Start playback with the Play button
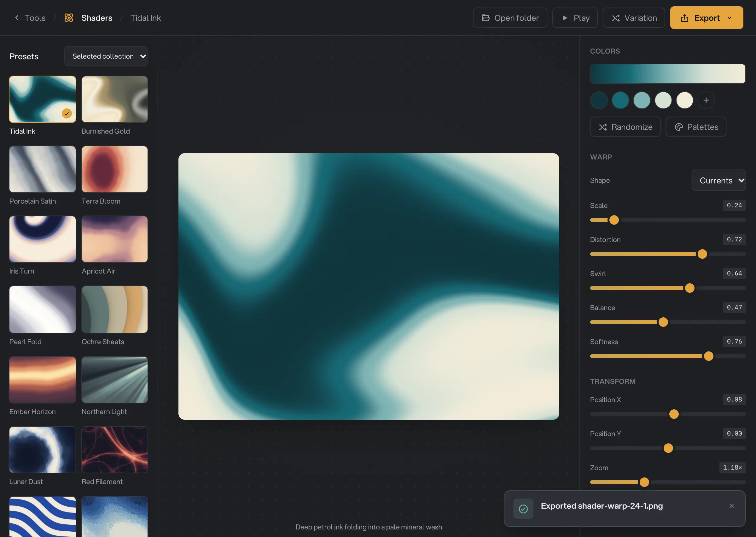756x537 pixels. point(575,18)
